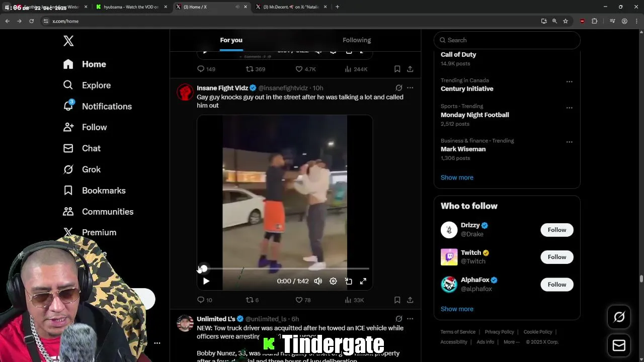This screenshot has height=362, width=644.
Task: Click Grok explain icon on Unlimited L's post
Action: (398, 319)
